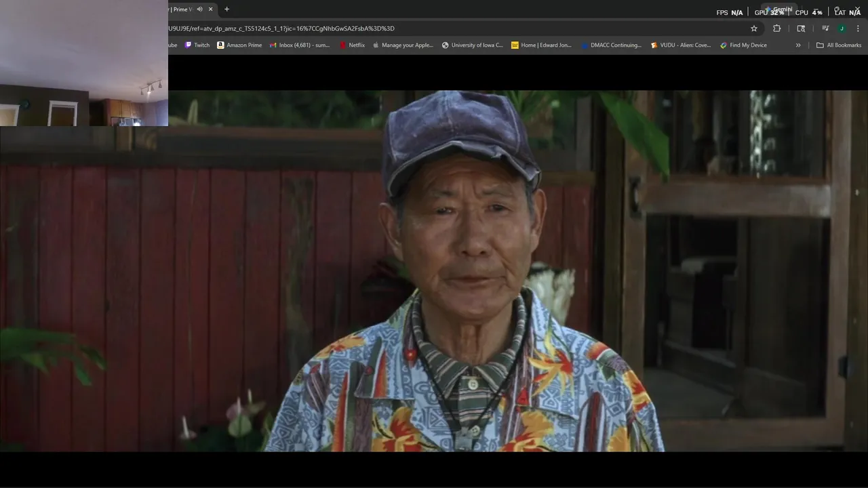Open the All Bookmarks folder

click(839, 45)
